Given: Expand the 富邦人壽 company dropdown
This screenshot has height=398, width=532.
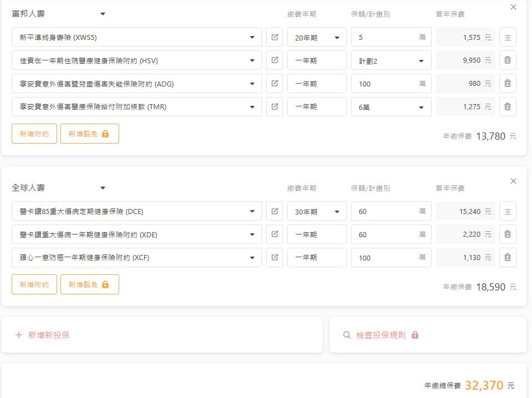Looking at the screenshot, I should [x=103, y=14].
